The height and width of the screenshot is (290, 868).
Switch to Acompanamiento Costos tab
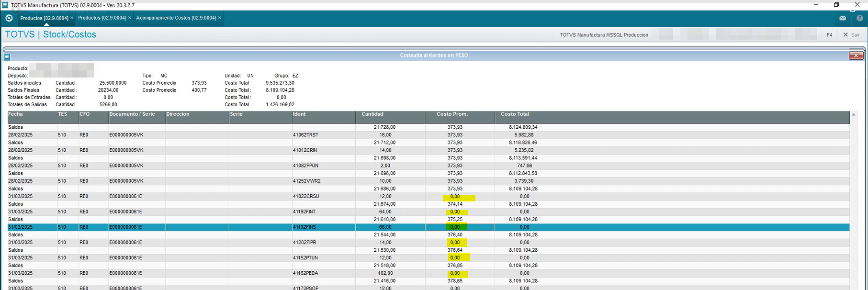click(x=176, y=18)
